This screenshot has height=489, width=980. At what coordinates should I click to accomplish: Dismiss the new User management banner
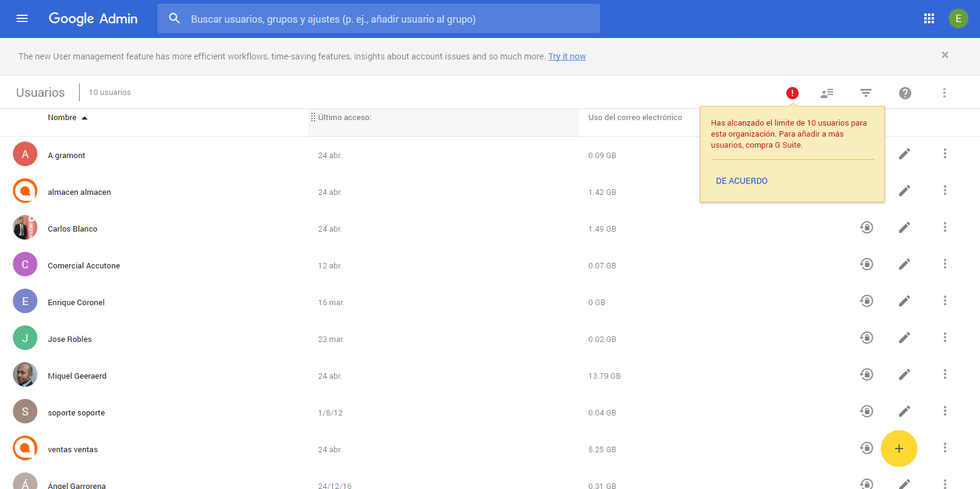tap(944, 55)
